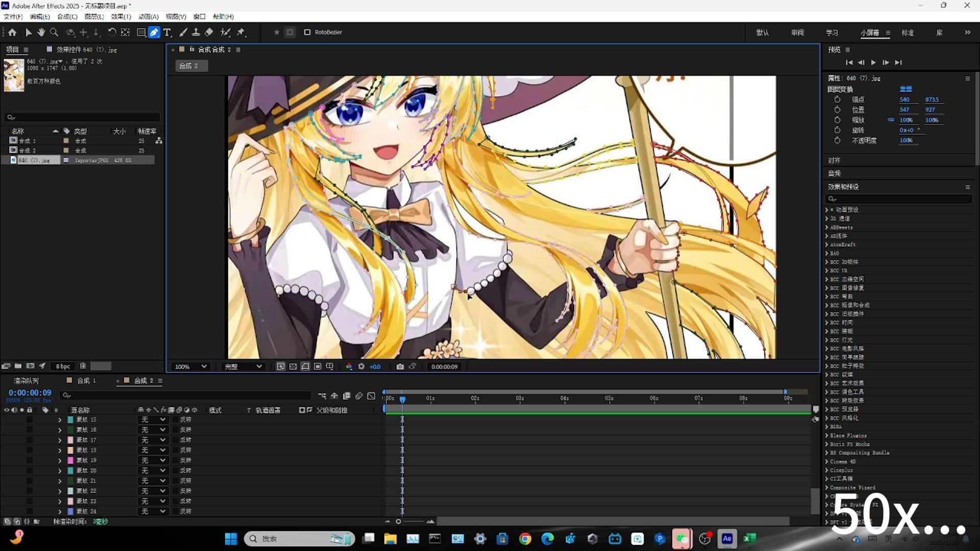The height and width of the screenshot is (551, 980).
Task: Open mask mode dropdown for mask 16
Action: click(153, 430)
